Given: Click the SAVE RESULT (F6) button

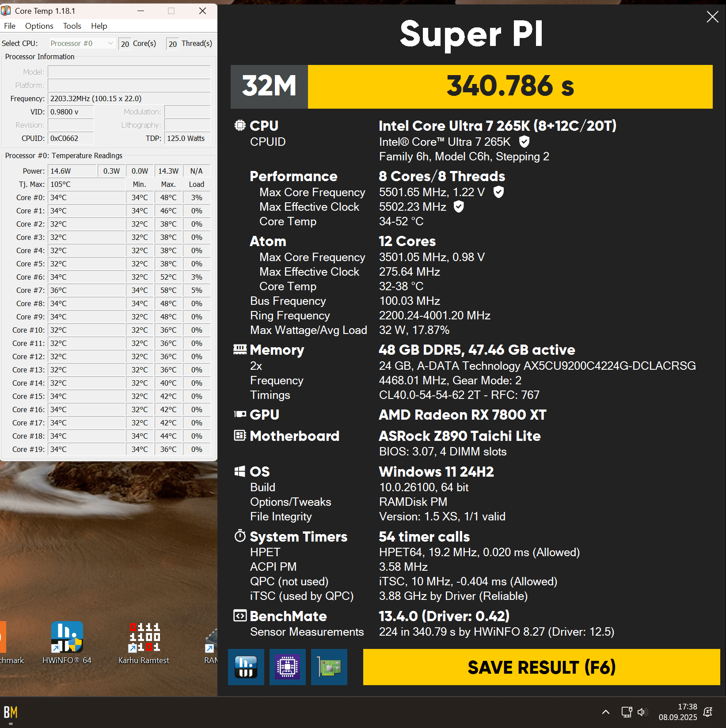Looking at the screenshot, I should point(541,667).
